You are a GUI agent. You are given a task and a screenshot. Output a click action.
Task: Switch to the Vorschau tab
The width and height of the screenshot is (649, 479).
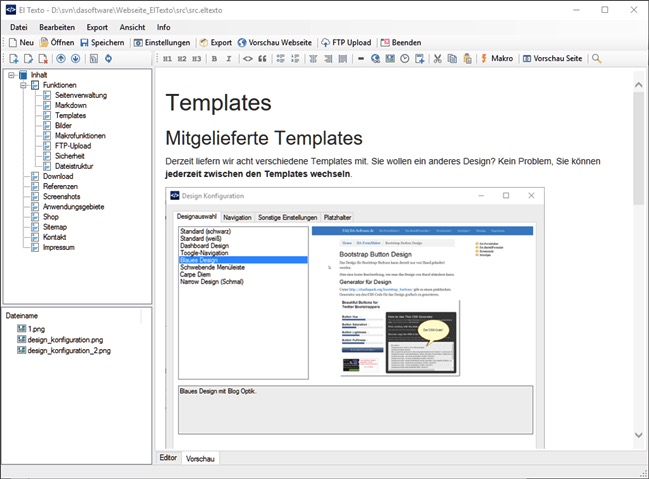click(x=200, y=459)
